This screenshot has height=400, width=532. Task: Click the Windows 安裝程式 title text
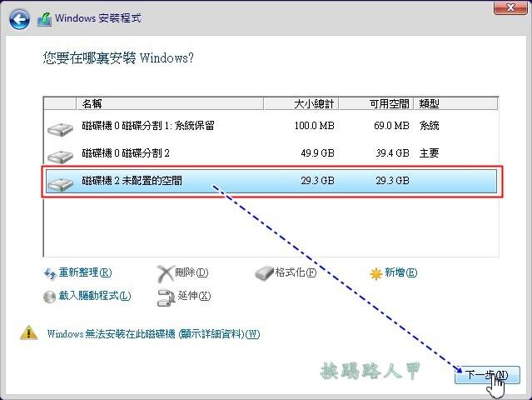point(98,18)
